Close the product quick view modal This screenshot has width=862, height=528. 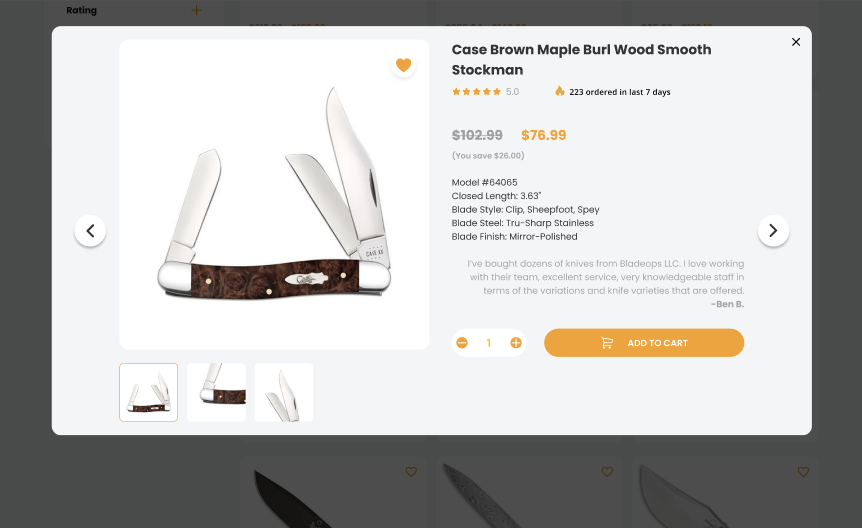coord(795,42)
